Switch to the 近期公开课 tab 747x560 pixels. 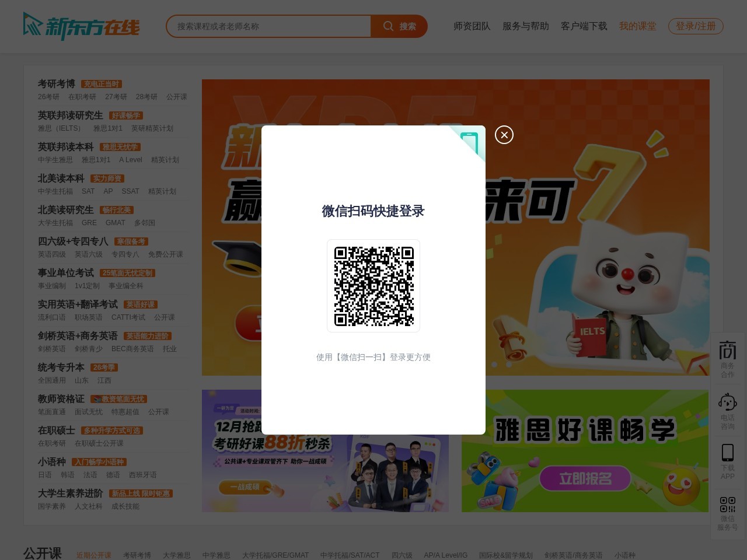[x=94, y=555]
